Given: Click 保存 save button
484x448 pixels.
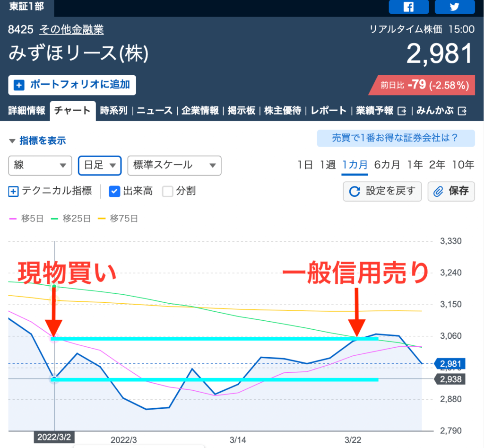Looking at the screenshot, I should [x=451, y=192].
